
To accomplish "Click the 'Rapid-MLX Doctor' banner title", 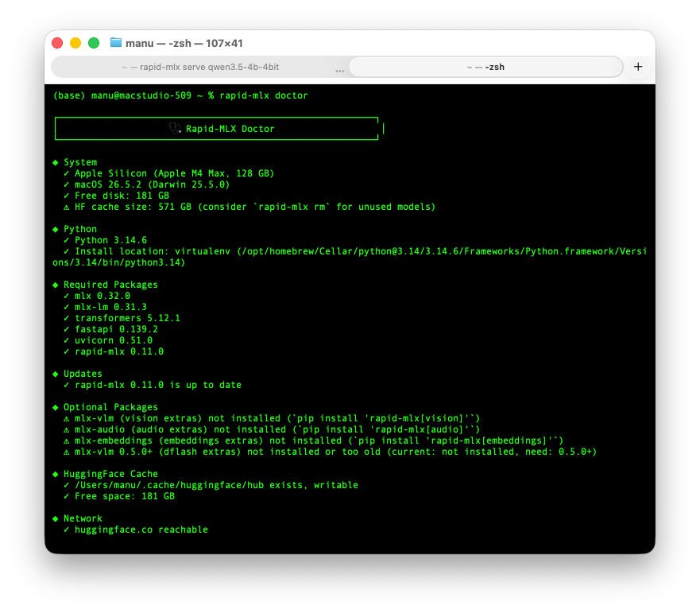I will pos(230,129).
